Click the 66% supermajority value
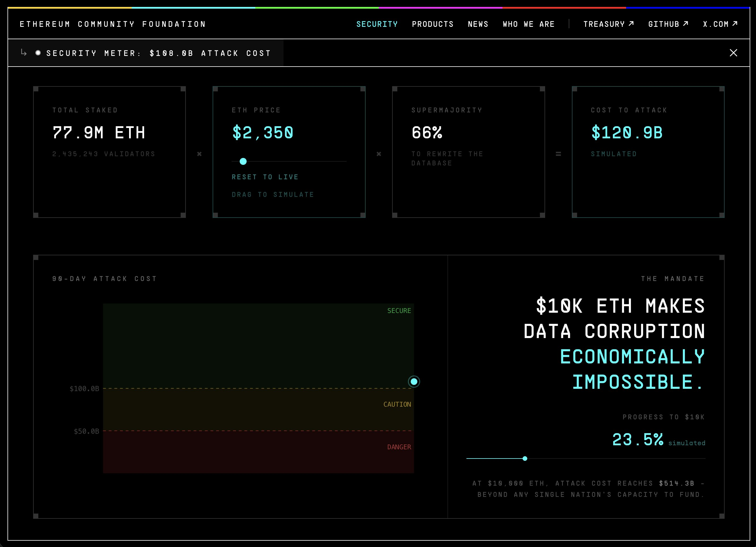Viewport: 756px width, 547px height. point(427,132)
